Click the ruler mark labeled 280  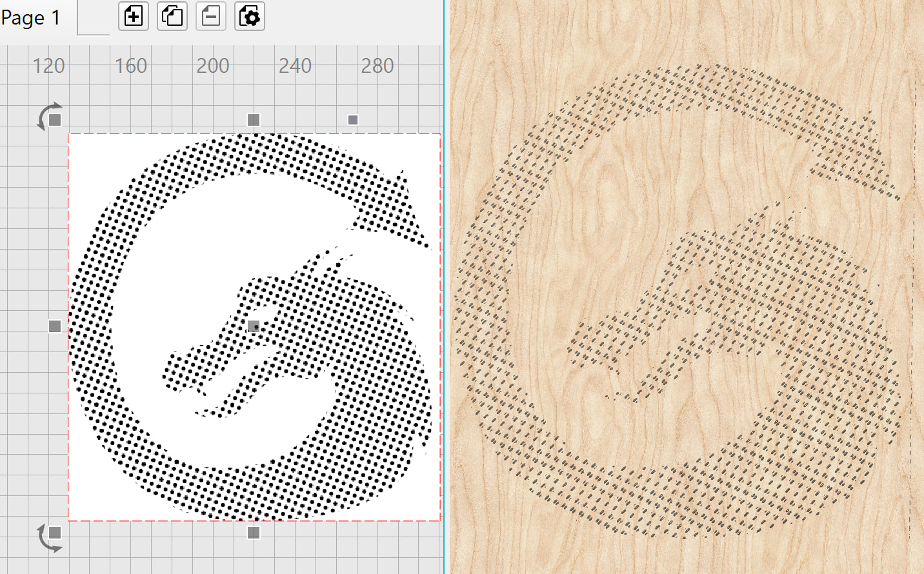click(377, 66)
